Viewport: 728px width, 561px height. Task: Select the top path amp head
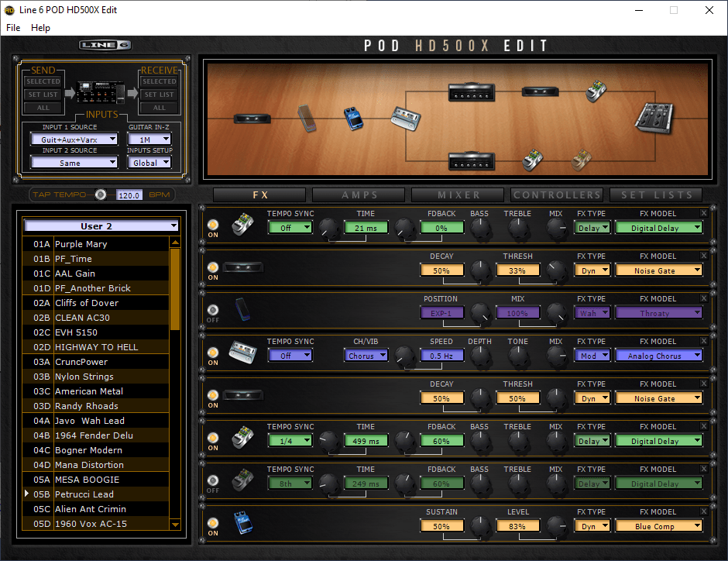coord(472,92)
